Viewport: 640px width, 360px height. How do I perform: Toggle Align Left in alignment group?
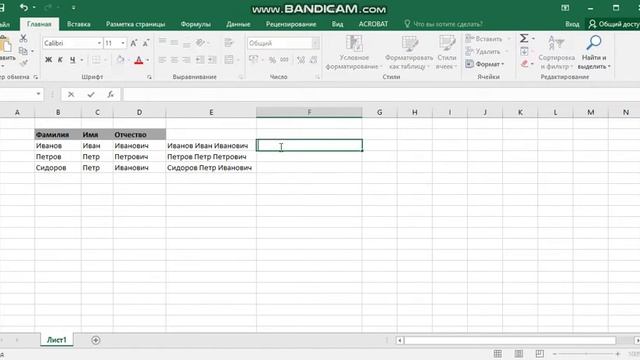pyautogui.click(x=162, y=60)
